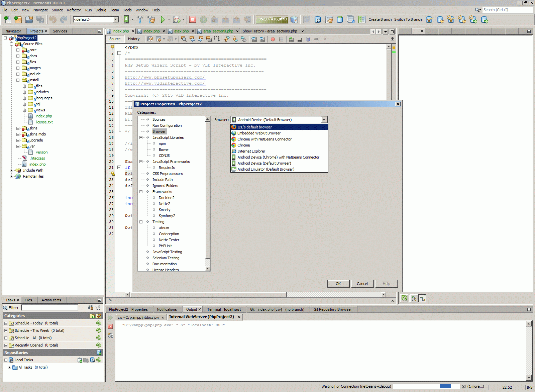Image resolution: width=535 pixels, height=392 pixels.
Task: Open the <default> configuration dropdown in the toolbar
Action: (96, 19)
